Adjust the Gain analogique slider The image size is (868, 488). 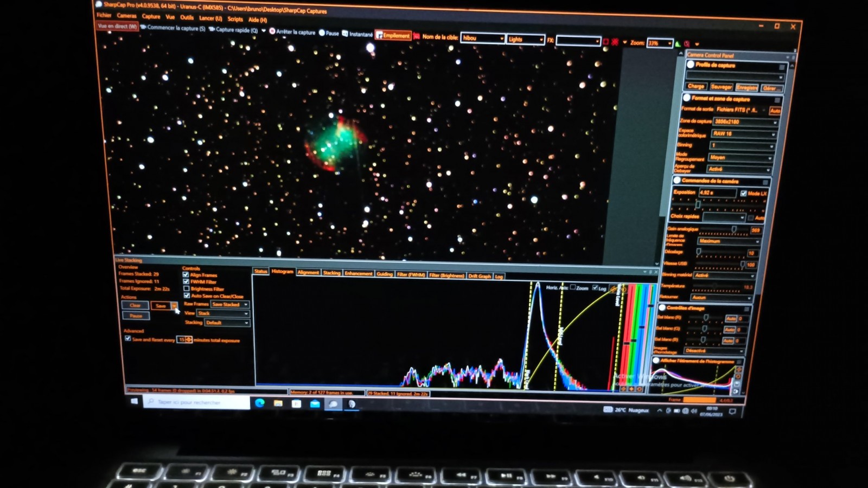click(734, 229)
